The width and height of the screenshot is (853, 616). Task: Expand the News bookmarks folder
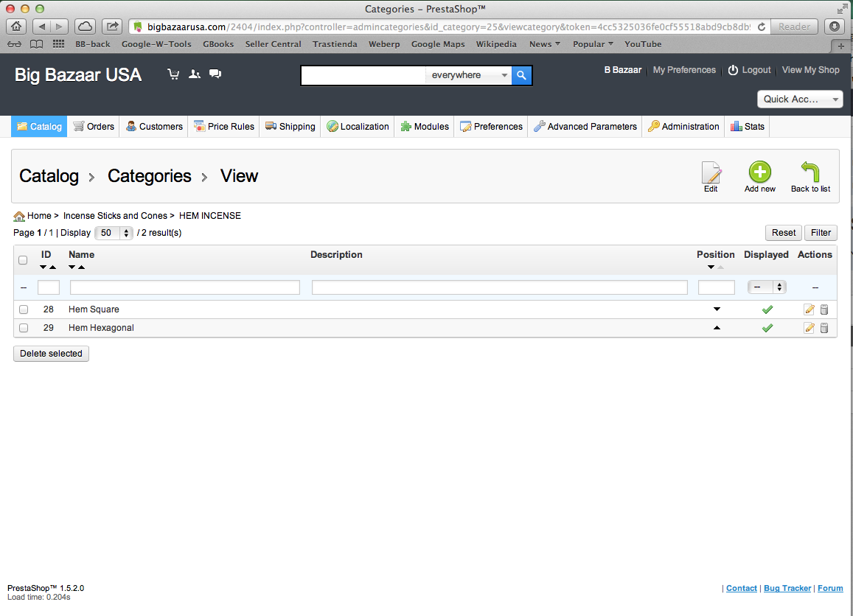tap(545, 44)
